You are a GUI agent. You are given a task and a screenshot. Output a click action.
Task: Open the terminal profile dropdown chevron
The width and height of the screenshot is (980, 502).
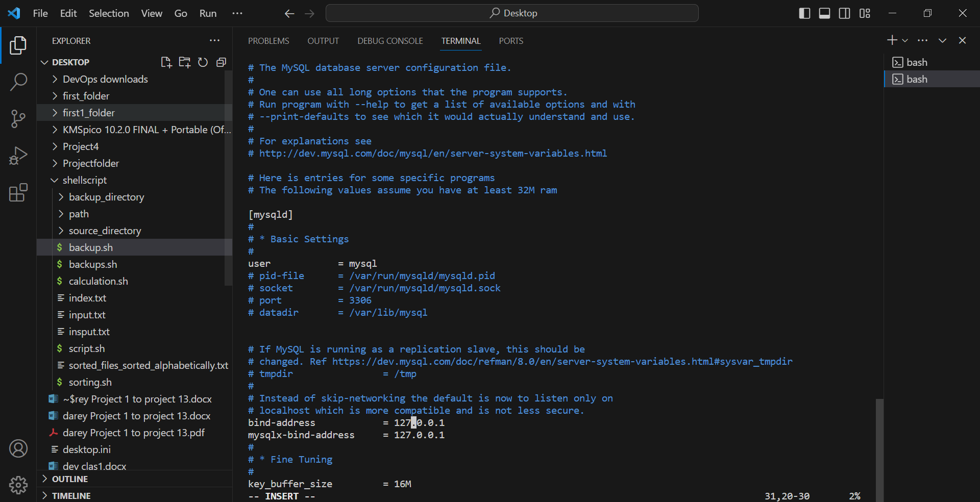(905, 40)
